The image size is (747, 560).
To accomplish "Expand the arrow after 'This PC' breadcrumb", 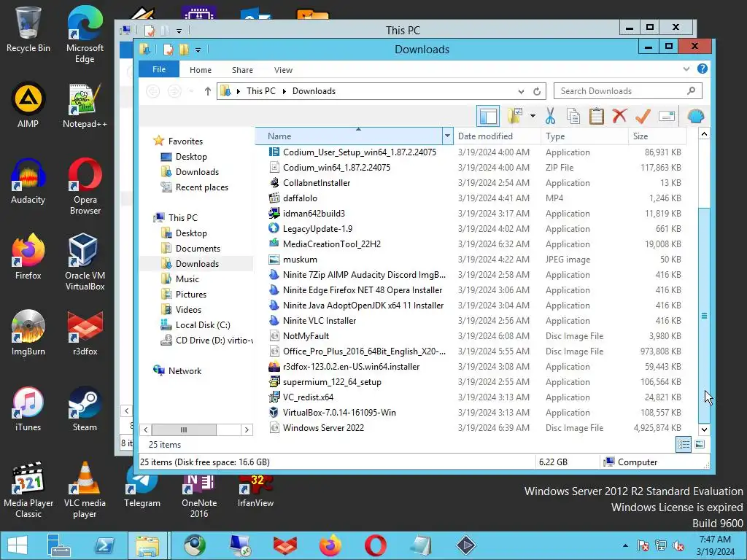I will (285, 91).
